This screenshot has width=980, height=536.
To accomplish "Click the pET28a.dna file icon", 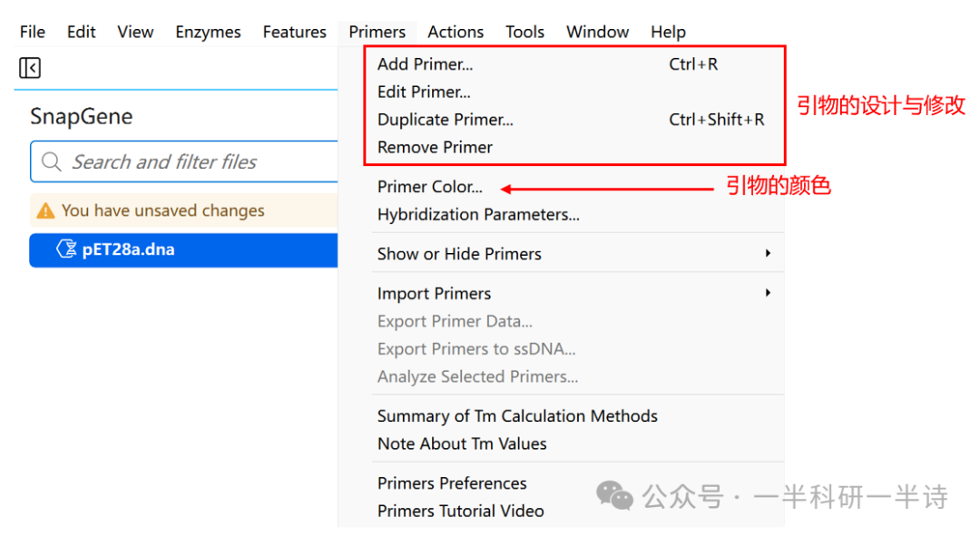I will [x=66, y=249].
